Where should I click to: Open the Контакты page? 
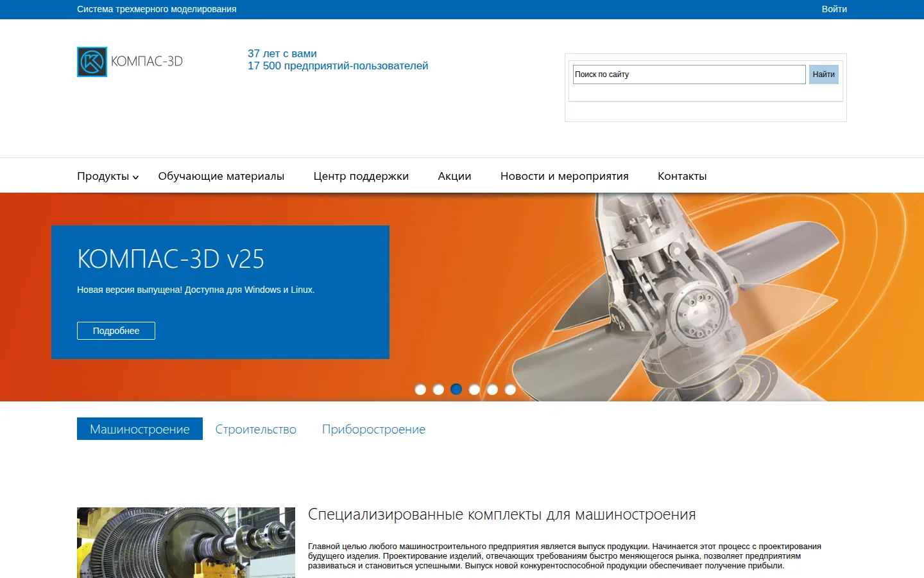(x=682, y=176)
